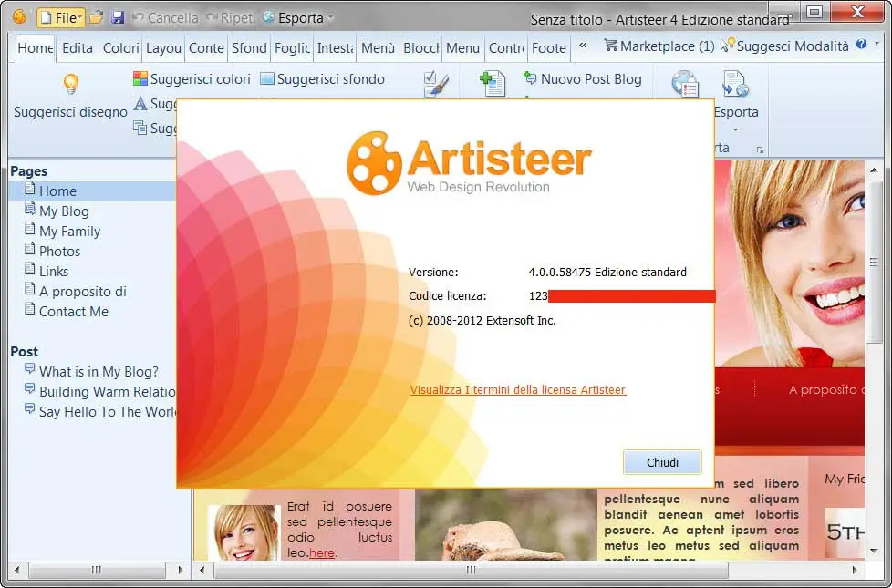Image resolution: width=892 pixels, height=588 pixels.
Task: Open the dropdown arrow under ribbon Esporta
Action: pyautogui.click(x=735, y=130)
